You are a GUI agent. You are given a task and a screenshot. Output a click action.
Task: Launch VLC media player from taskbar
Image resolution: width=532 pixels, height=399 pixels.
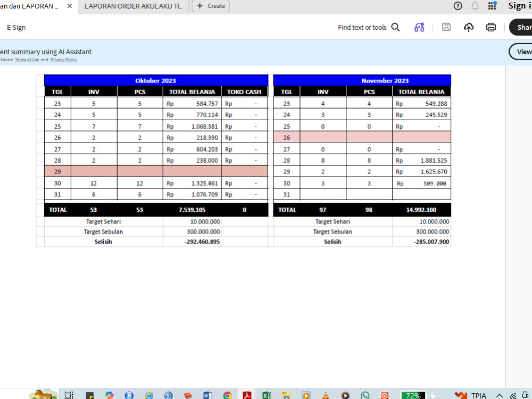point(326,395)
